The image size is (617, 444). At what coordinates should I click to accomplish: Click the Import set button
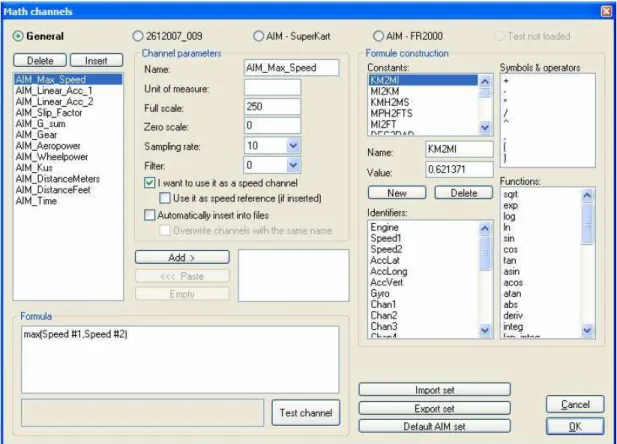pos(434,390)
